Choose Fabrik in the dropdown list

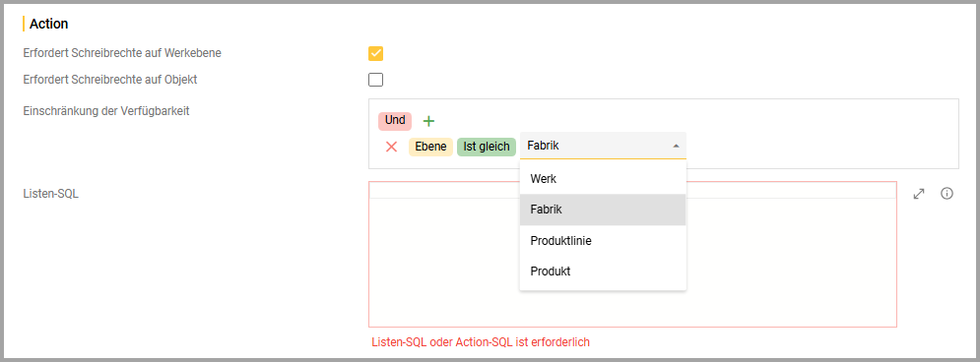click(603, 210)
